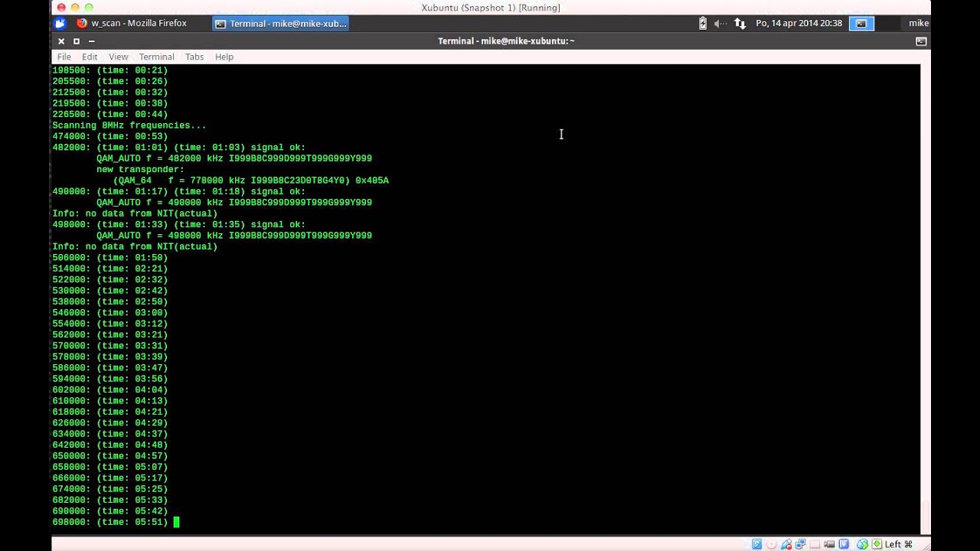Click '490000:' signal ok line
The height and width of the screenshot is (551, 980).
(x=178, y=192)
